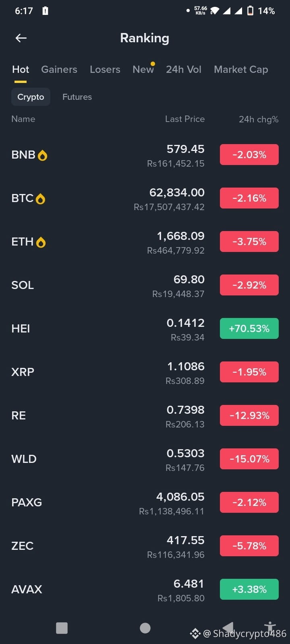This screenshot has height=644, width=290.
Task: Tap the flame icon beside ETH
Action: 41,242
